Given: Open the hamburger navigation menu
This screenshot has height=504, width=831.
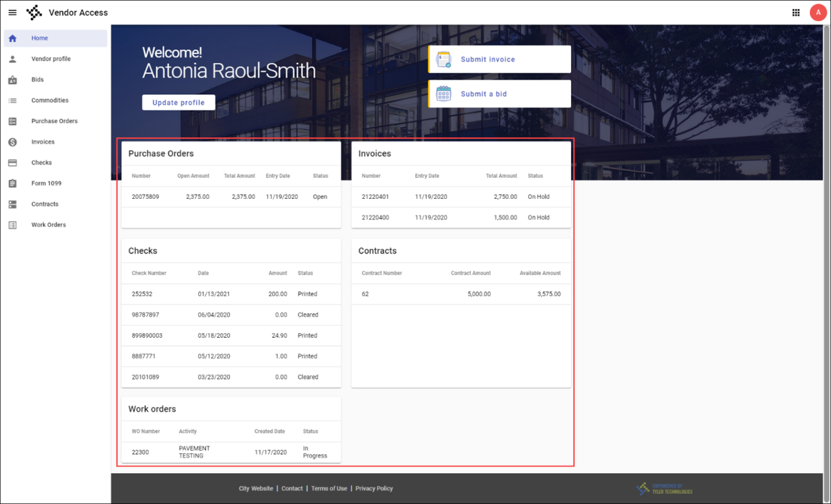Looking at the screenshot, I should pyautogui.click(x=13, y=13).
